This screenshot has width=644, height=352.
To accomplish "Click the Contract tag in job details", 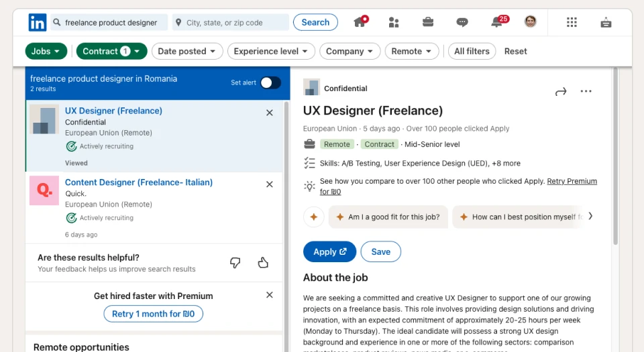I will click(x=380, y=144).
